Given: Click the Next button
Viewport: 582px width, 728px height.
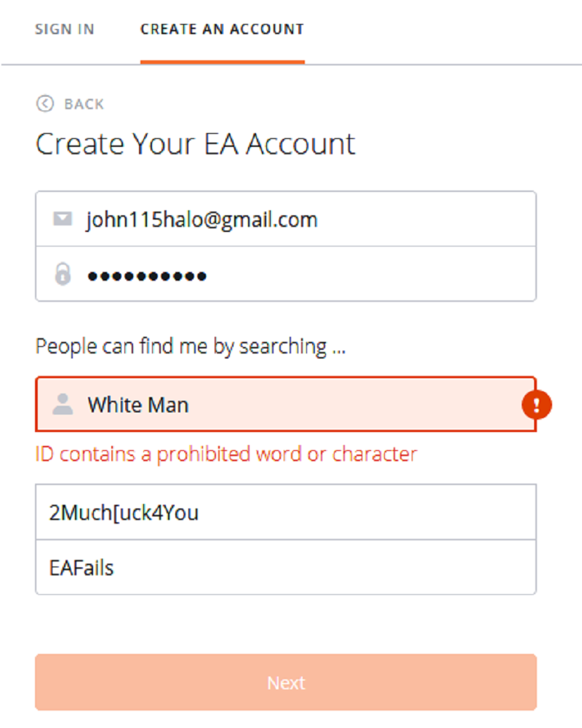Looking at the screenshot, I should (x=286, y=682).
